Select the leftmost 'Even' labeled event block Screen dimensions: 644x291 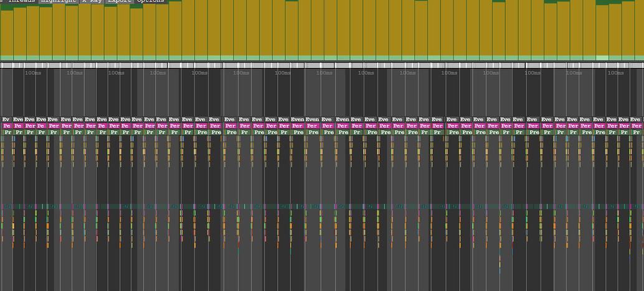click(x=297, y=119)
